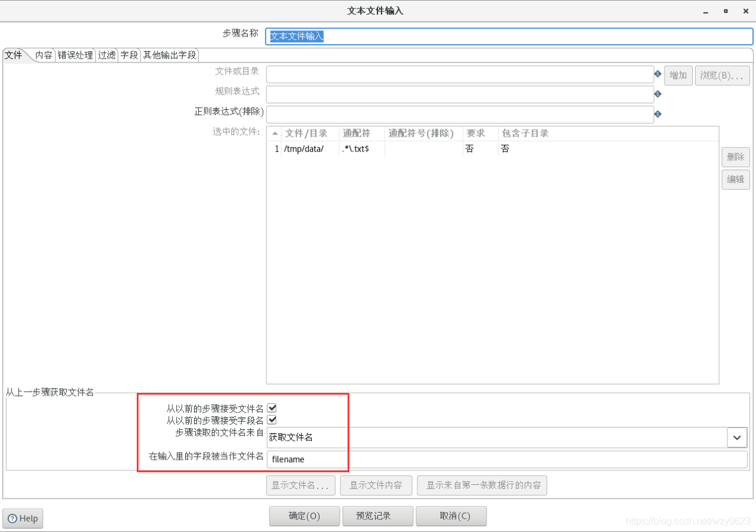Click sort arrow in table header corner
The width and height of the screenshot is (756, 532).
[x=274, y=134]
